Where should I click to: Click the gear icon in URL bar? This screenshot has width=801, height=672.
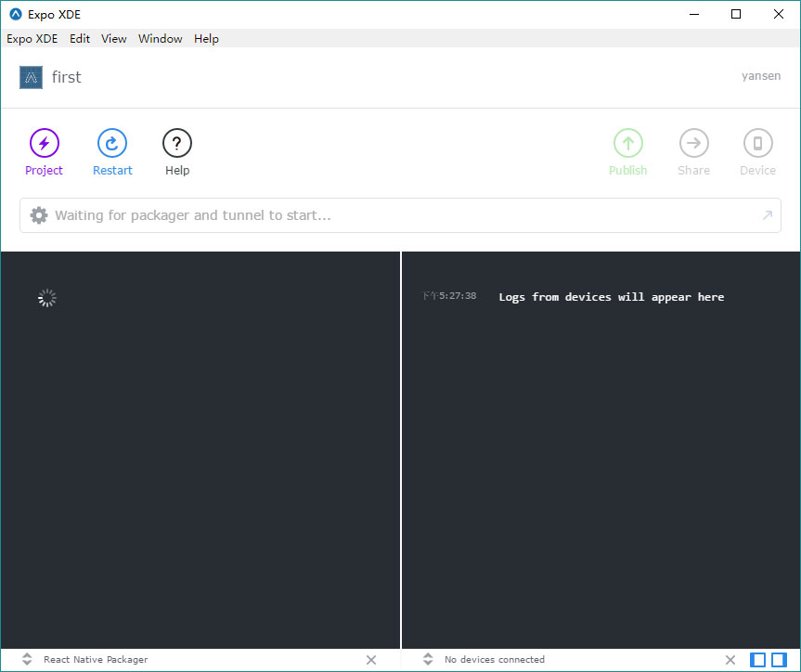[x=39, y=215]
